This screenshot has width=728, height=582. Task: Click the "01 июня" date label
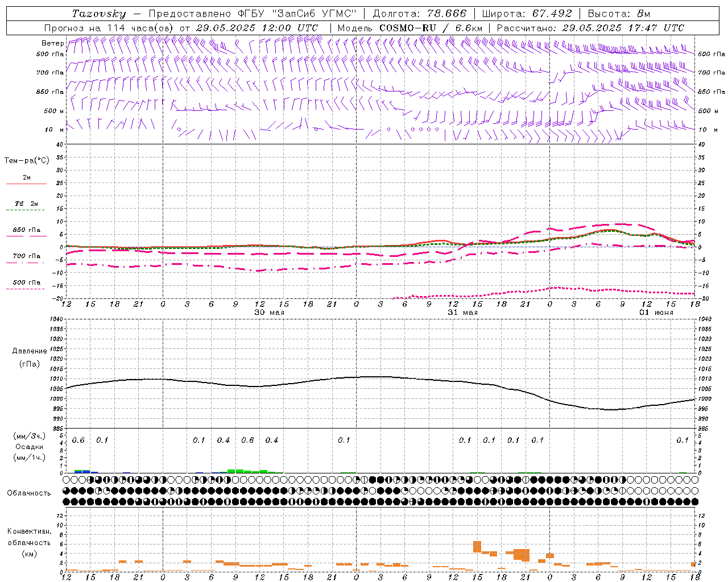(656, 313)
